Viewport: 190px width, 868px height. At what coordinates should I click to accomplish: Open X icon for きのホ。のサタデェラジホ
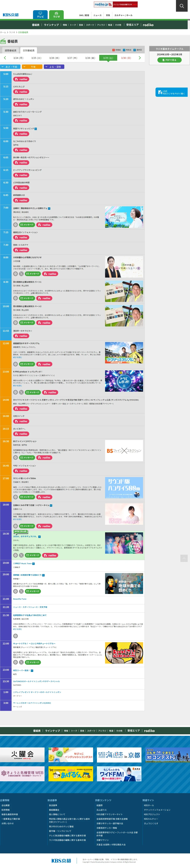21,555
